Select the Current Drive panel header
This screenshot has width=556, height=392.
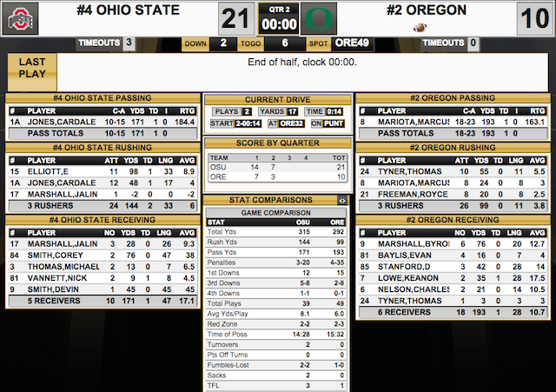pos(278,100)
